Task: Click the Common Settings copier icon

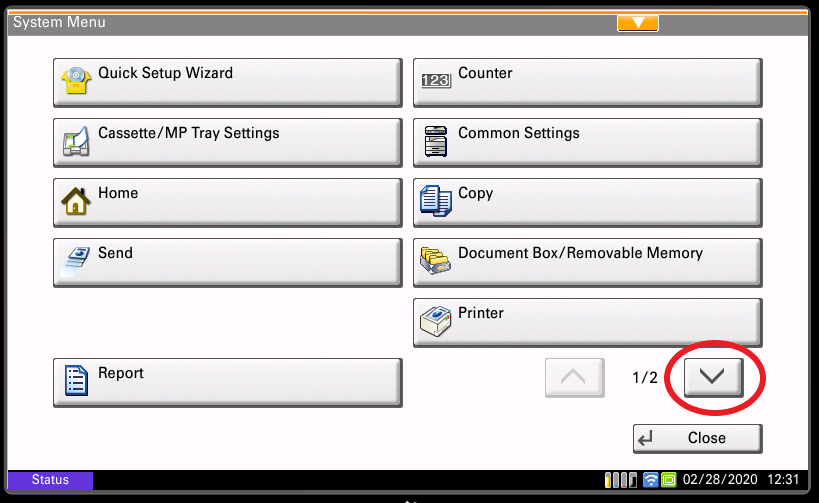Action: (436, 141)
